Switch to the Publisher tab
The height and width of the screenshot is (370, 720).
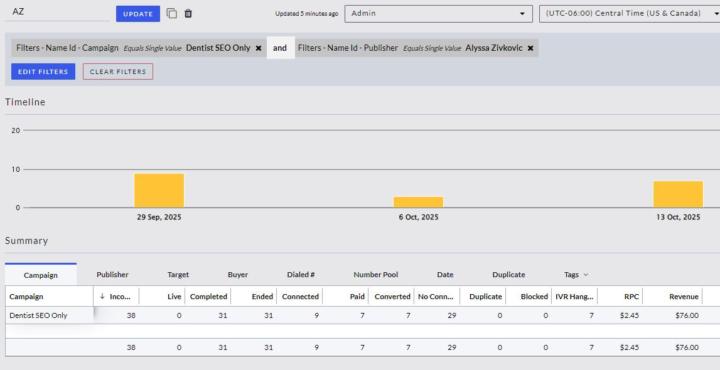point(112,275)
